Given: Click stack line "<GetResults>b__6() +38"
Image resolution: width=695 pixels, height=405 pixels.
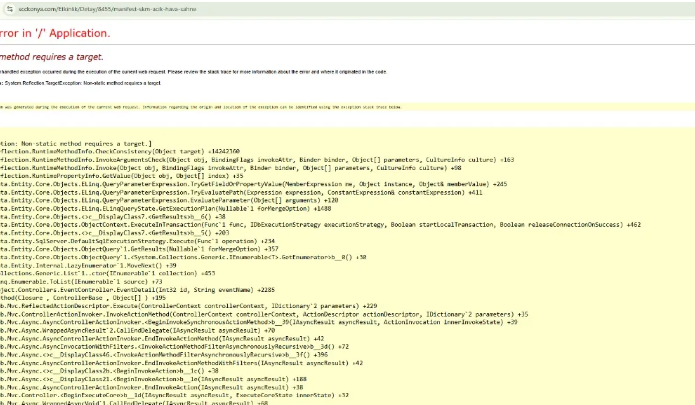Looking at the screenshot, I should coord(113,217).
